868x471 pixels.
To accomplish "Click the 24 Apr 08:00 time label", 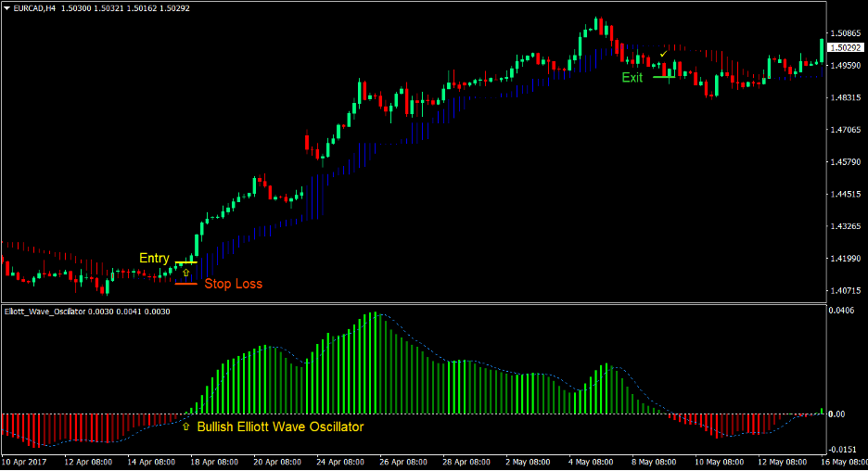I will coord(340,462).
